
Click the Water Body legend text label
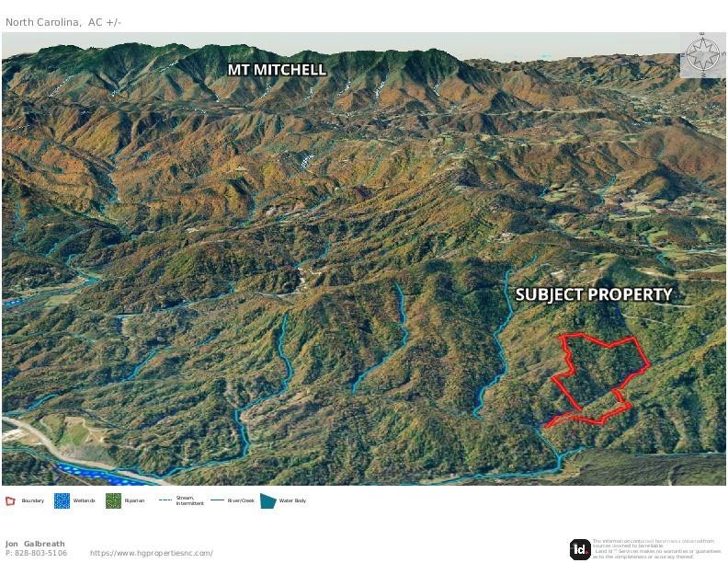tap(292, 500)
